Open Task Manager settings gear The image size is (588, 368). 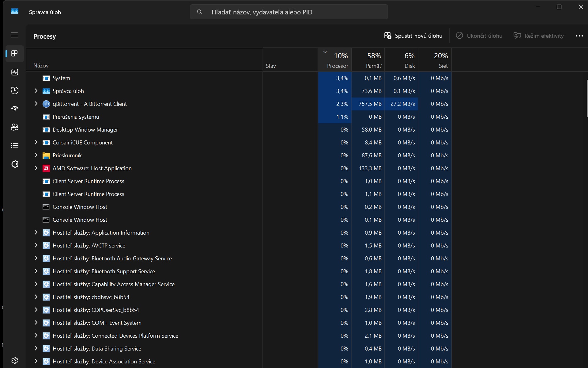(x=14, y=360)
